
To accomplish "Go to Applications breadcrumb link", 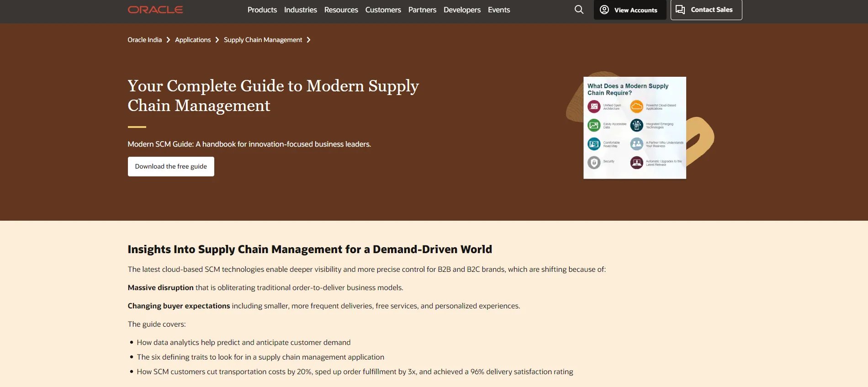I will tap(193, 40).
